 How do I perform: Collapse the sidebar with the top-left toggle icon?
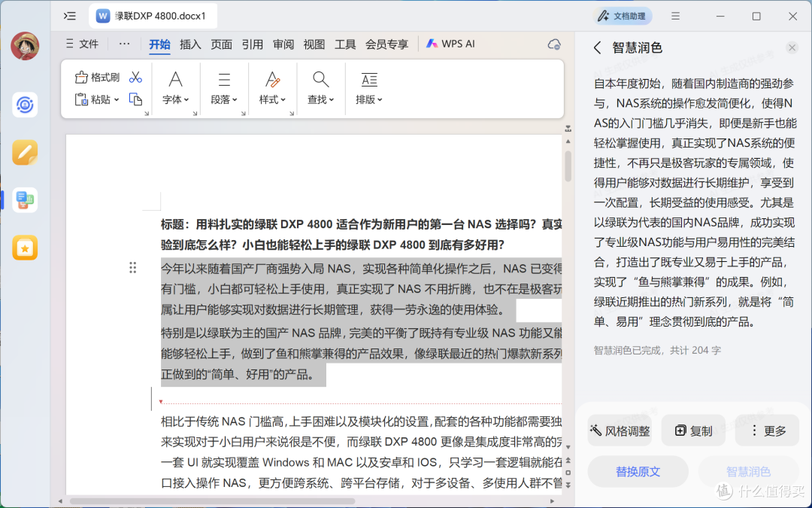[x=70, y=16]
